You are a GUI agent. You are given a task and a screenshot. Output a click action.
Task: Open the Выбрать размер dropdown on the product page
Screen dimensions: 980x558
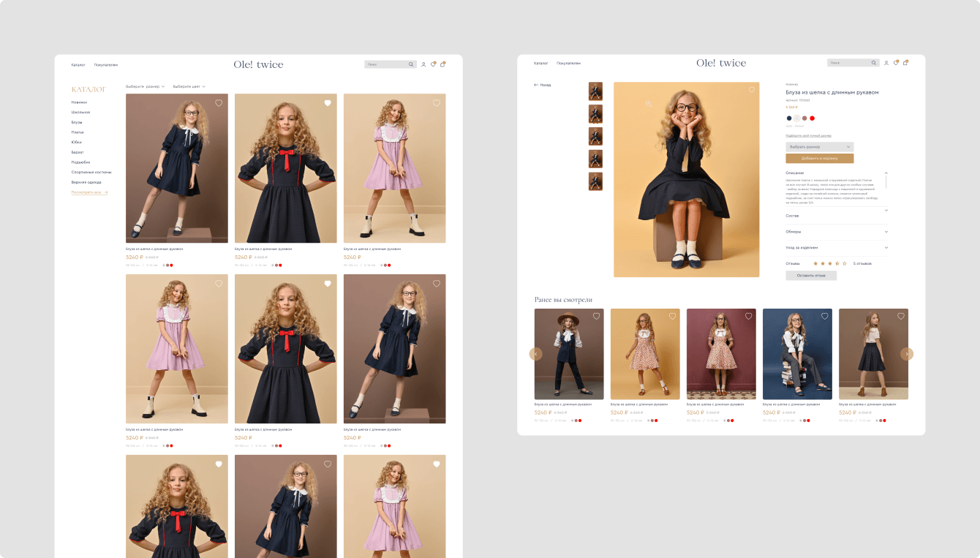(820, 147)
